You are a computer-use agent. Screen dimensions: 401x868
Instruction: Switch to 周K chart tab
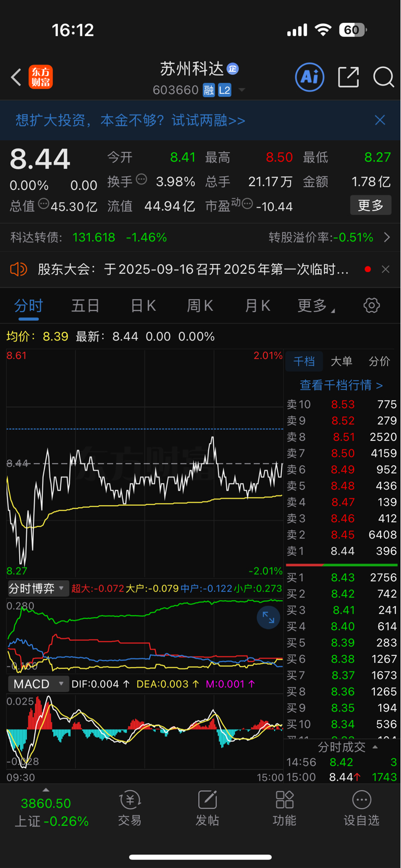point(200,306)
